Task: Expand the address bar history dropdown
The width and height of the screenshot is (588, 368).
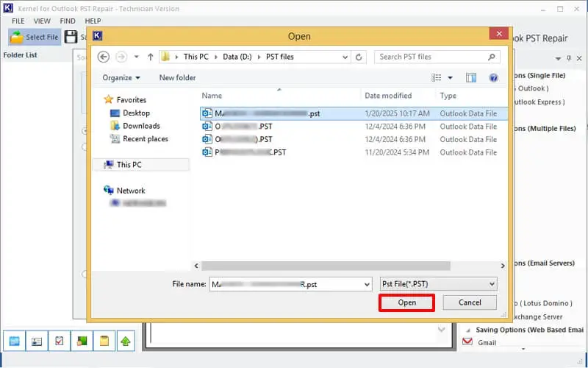Action: pos(345,57)
